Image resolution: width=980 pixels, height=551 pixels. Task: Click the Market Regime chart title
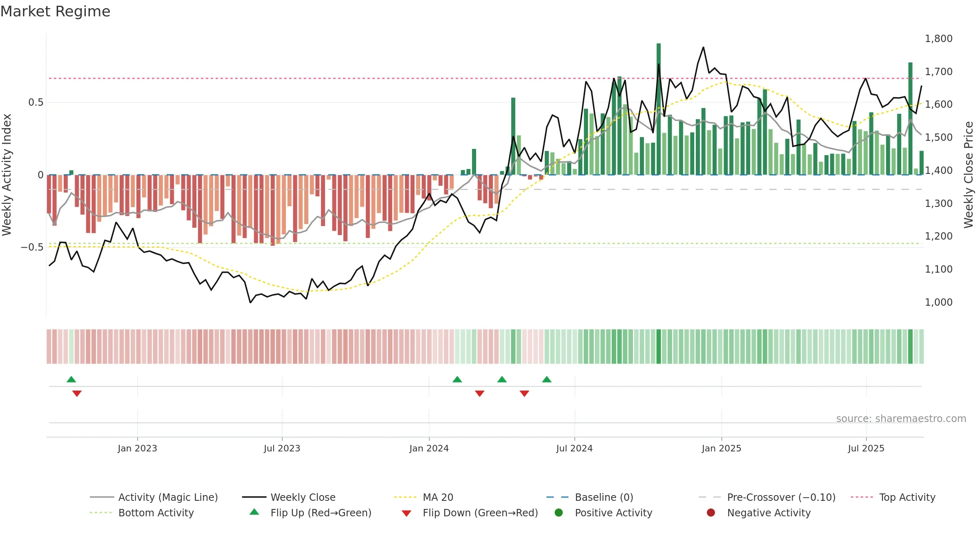click(55, 11)
